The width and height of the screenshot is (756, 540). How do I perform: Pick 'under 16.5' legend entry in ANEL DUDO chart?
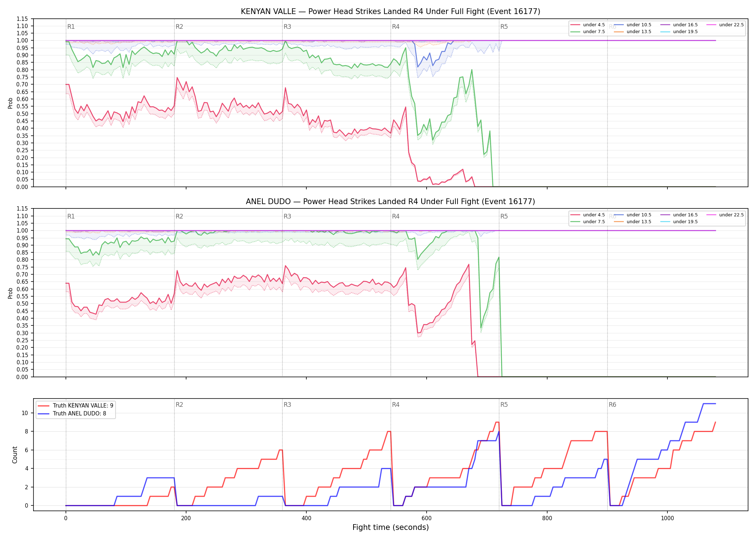tap(679, 215)
